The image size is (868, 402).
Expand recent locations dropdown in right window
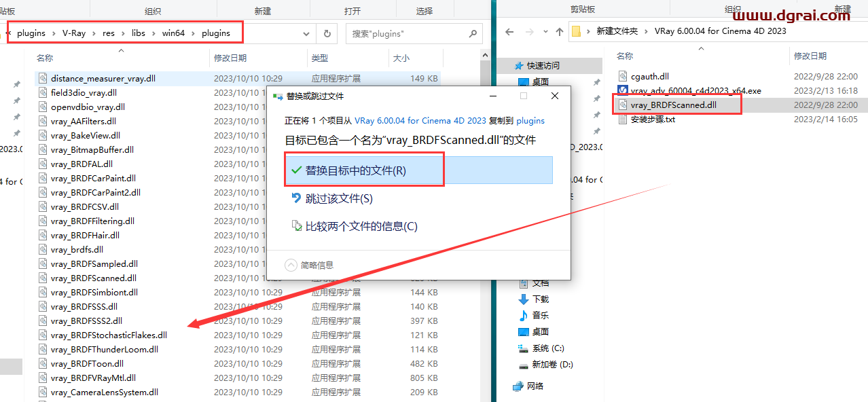tap(545, 31)
